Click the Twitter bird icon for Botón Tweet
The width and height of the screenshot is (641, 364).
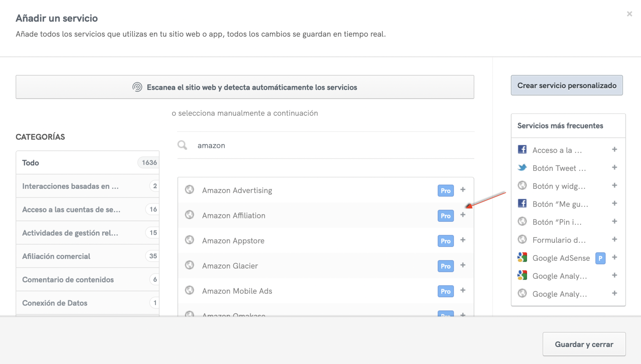pos(522,168)
